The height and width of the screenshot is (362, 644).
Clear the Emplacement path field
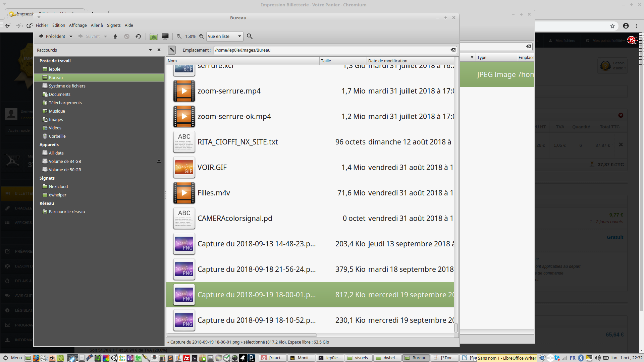453,50
